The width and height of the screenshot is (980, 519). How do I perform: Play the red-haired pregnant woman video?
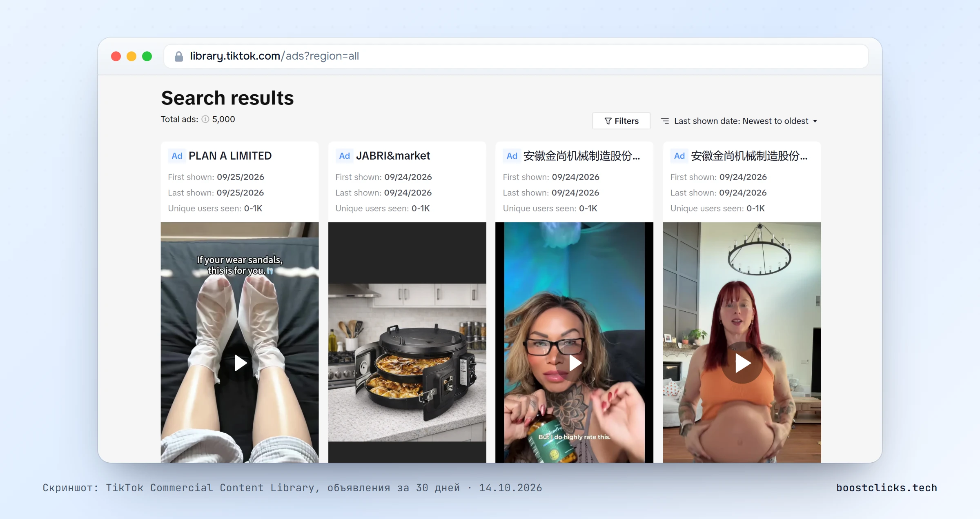click(742, 363)
